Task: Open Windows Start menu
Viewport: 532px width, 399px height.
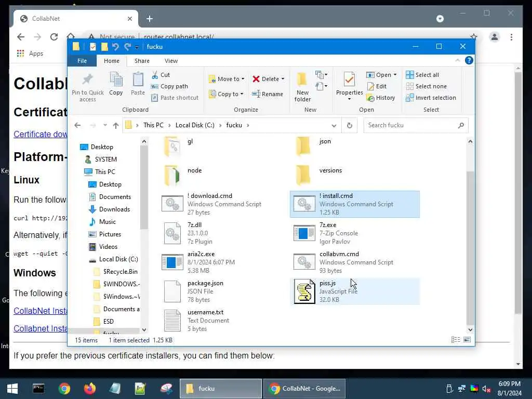Action: tap(12, 389)
